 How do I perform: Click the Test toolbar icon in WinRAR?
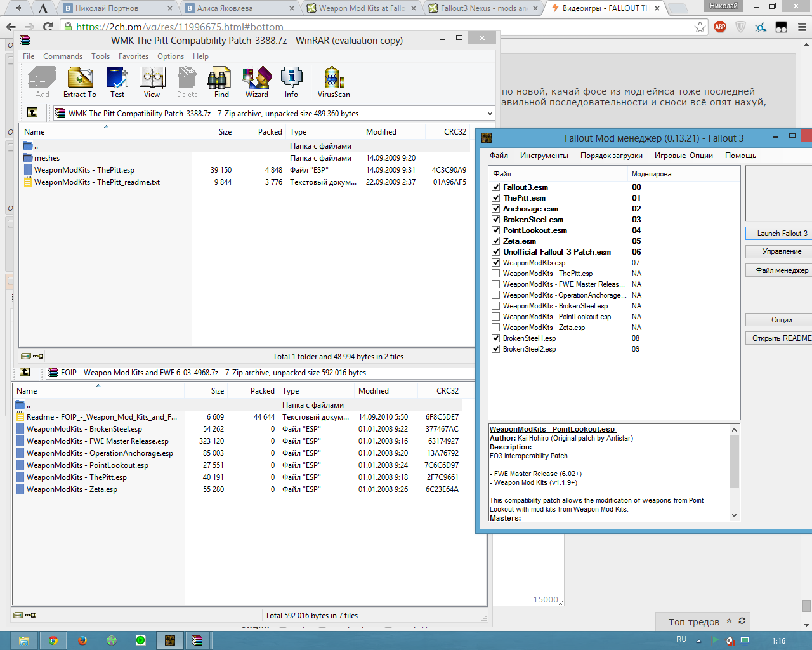[117, 83]
